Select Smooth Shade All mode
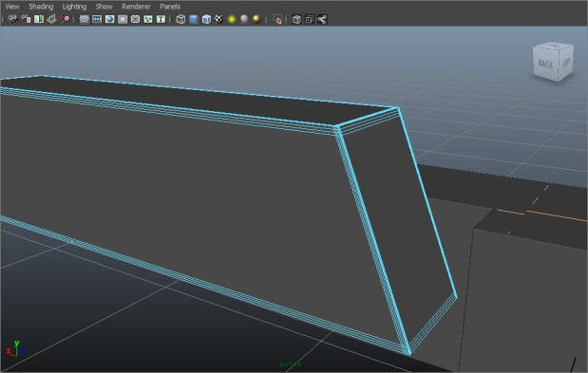The height and width of the screenshot is (373, 588). 194,19
